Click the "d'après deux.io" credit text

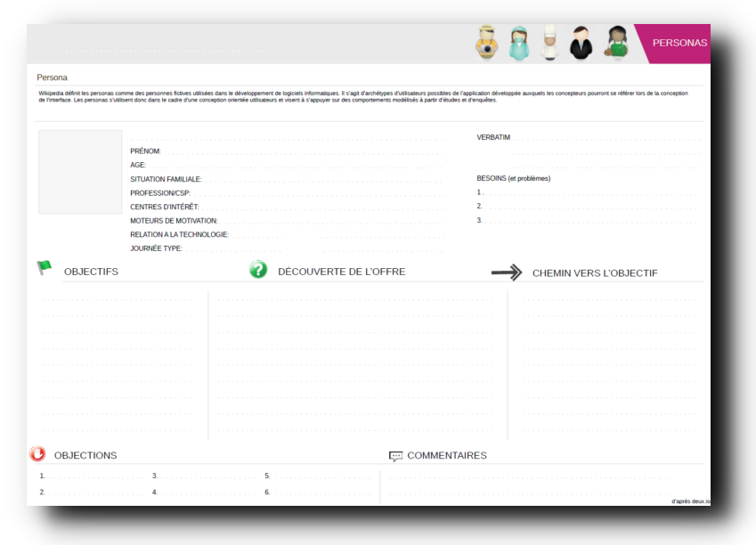(690, 501)
